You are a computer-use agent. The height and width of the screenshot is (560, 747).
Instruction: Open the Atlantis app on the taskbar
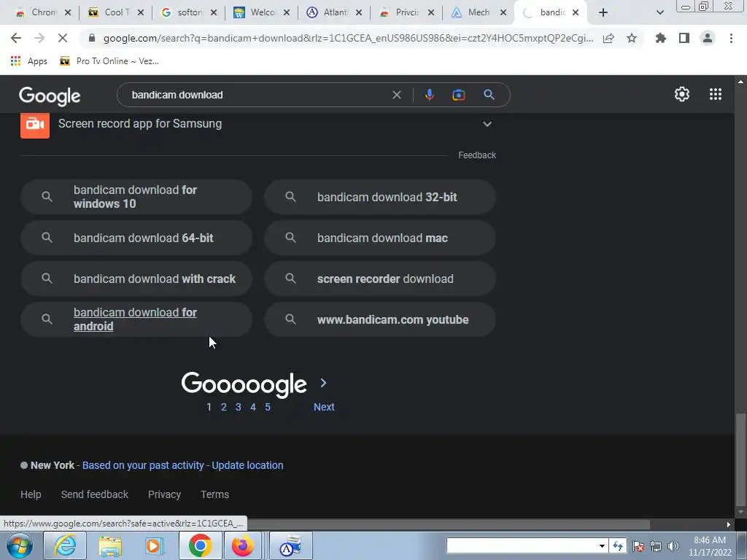pyautogui.click(x=290, y=546)
